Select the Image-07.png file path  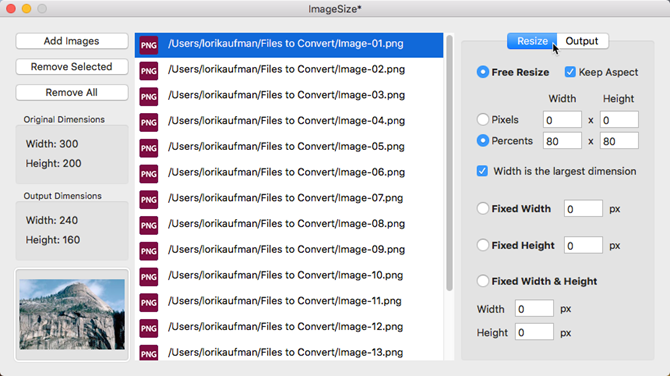(285, 198)
